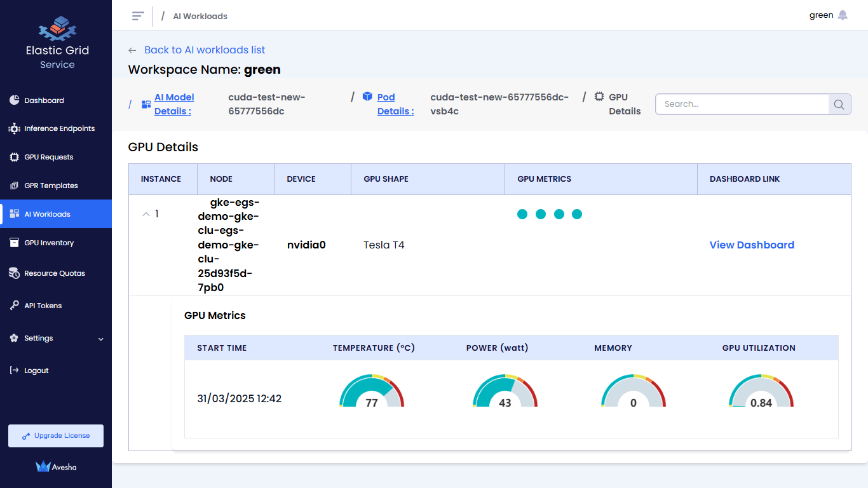Select Resource Quotas in the sidebar

point(54,273)
